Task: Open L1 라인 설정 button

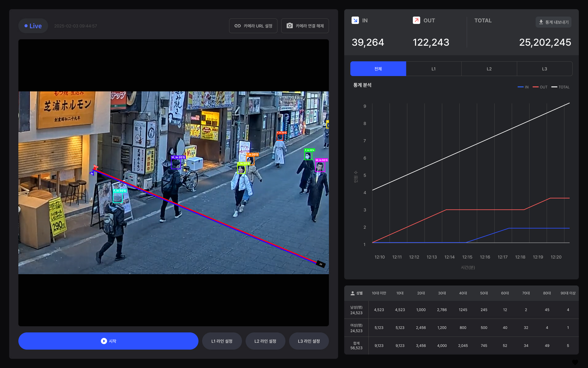Action: click(222, 341)
